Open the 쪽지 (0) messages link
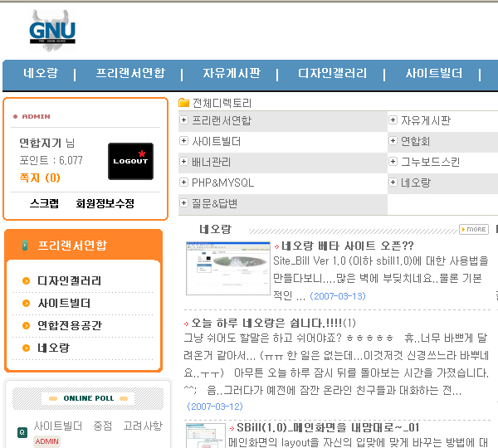Screen dimensions: 498x448 point(40,178)
